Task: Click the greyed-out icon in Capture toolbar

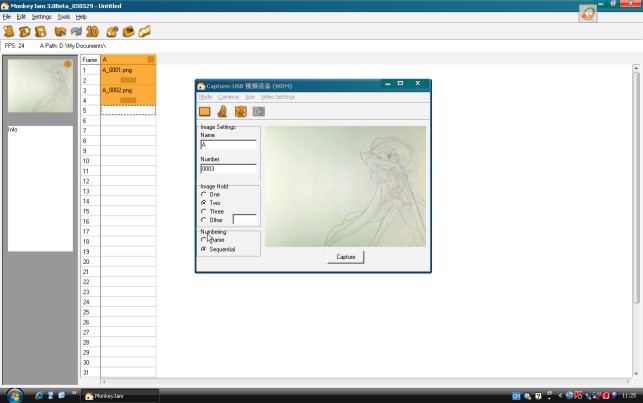Action: tap(259, 112)
